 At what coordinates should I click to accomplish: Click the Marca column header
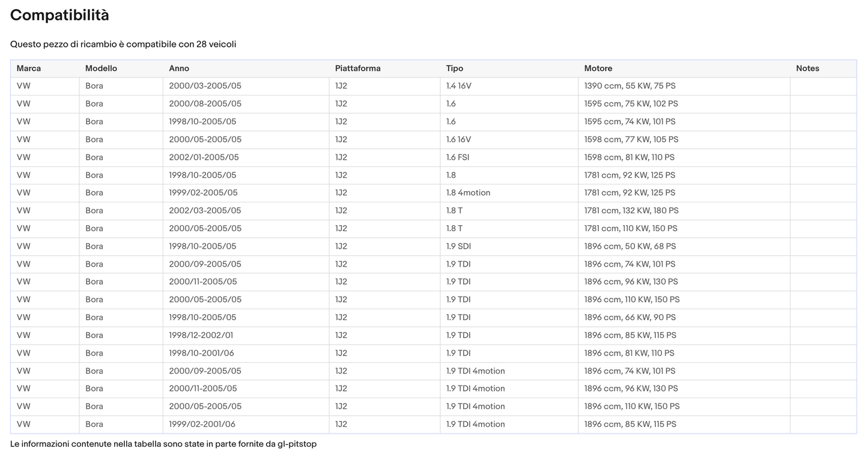[x=29, y=68]
